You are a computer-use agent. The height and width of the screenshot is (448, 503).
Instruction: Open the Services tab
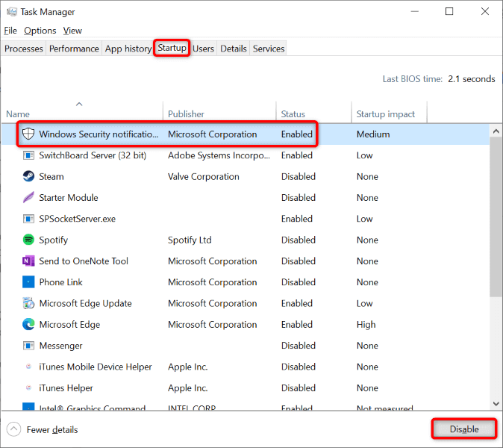(x=269, y=49)
